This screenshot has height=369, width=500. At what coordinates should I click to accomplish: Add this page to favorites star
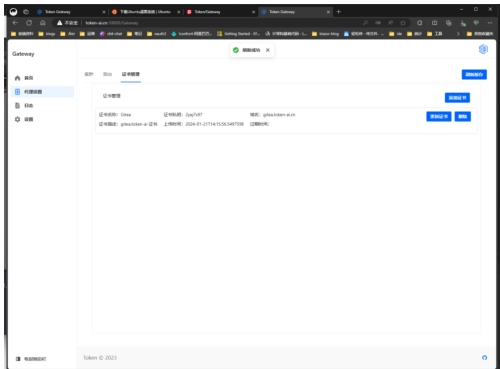[x=403, y=23]
